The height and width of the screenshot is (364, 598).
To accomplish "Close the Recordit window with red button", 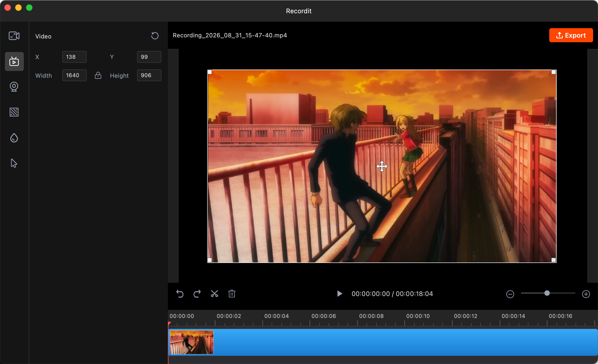I will coord(8,8).
